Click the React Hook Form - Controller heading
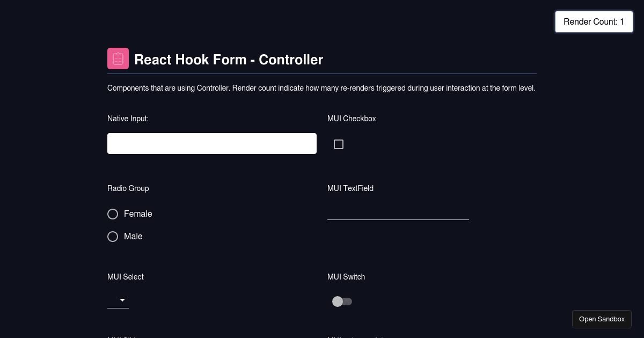The height and width of the screenshot is (338, 644). tap(229, 60)
